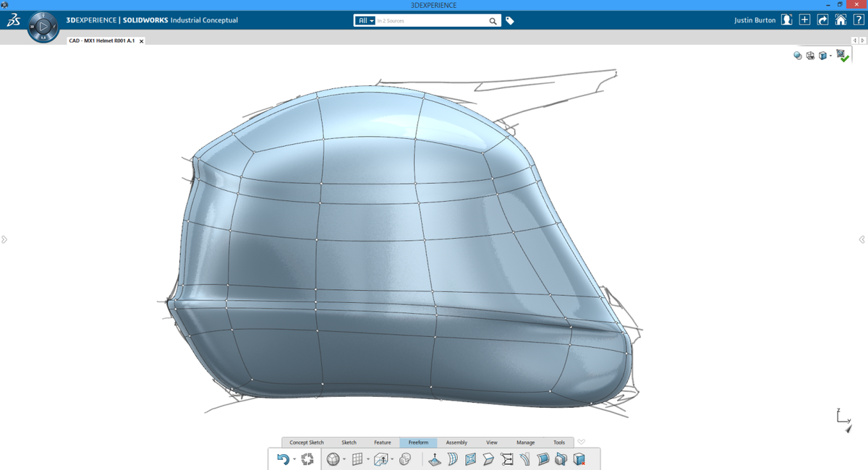Open the Justin Burton profile icon
868x470 pixels.
pyautogui.click(x=787, y=20)
